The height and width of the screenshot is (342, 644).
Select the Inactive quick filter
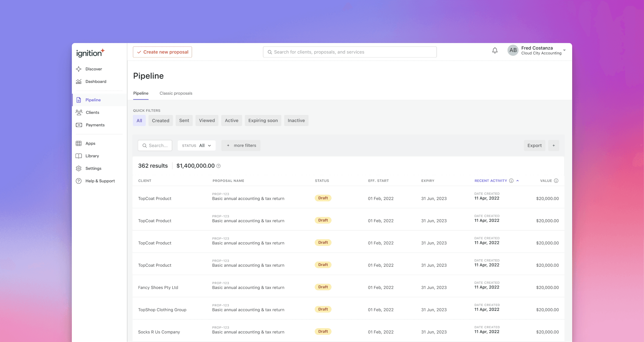296,120
